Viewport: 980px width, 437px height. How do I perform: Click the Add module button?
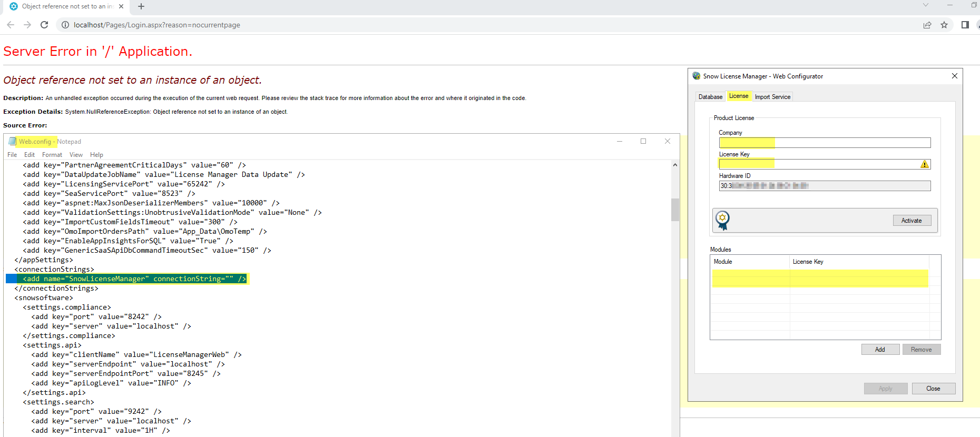pos(880,350)
